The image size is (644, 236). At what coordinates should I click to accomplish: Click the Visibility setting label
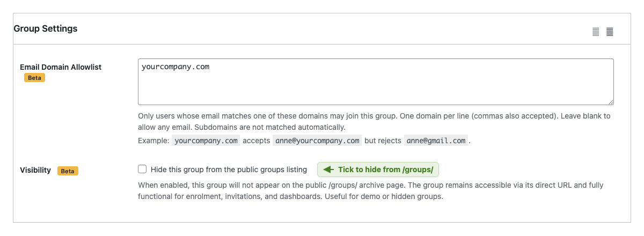click(35, 170)
